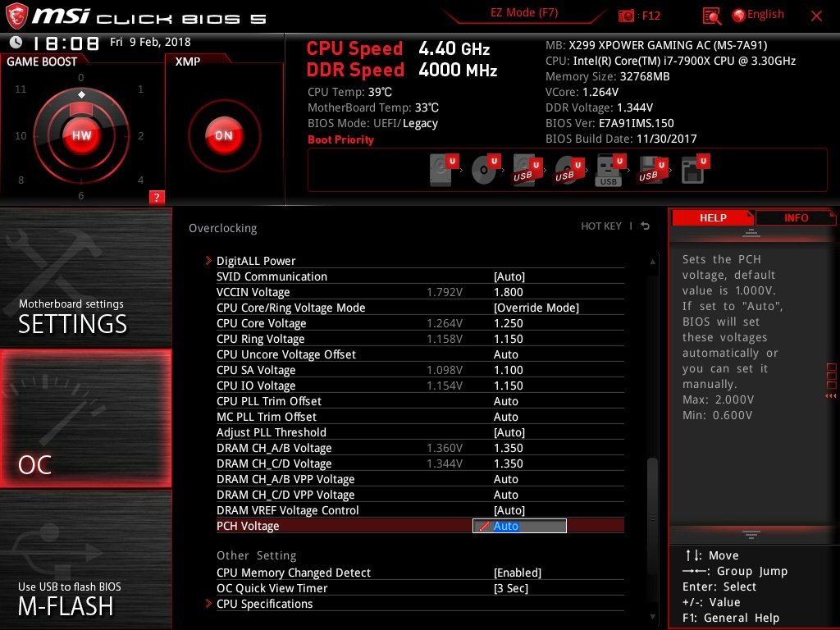Select CPU Uncore Voltage Offset row
Image resolution: width=840 pixels, height=630 pixels.
[420, 354]
